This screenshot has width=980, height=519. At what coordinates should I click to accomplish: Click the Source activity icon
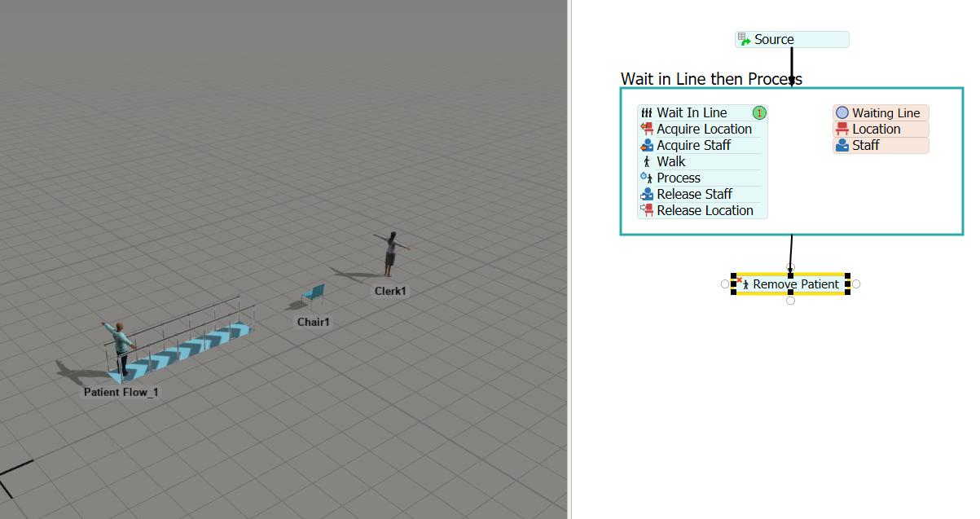point(744,39)
